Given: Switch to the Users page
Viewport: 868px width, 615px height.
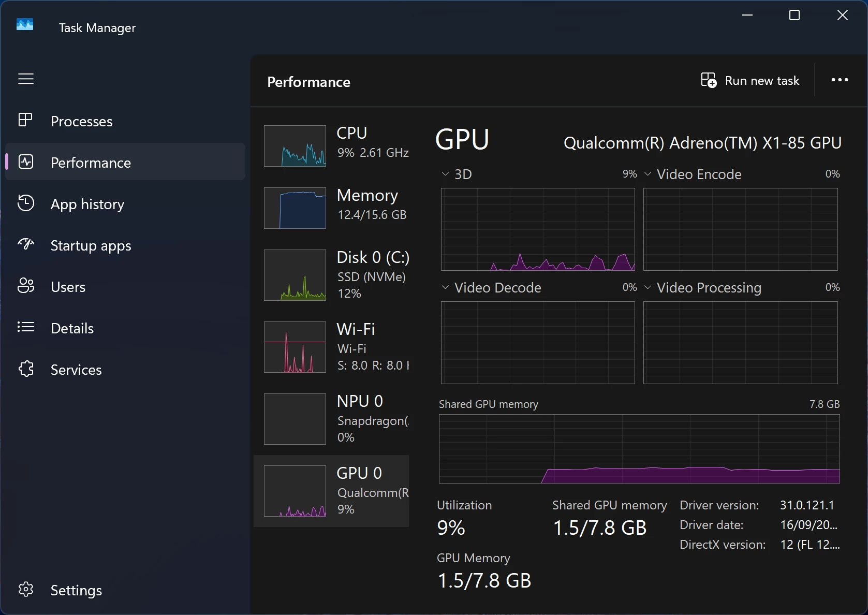Looking at the screenshot, I should [125, 286].
